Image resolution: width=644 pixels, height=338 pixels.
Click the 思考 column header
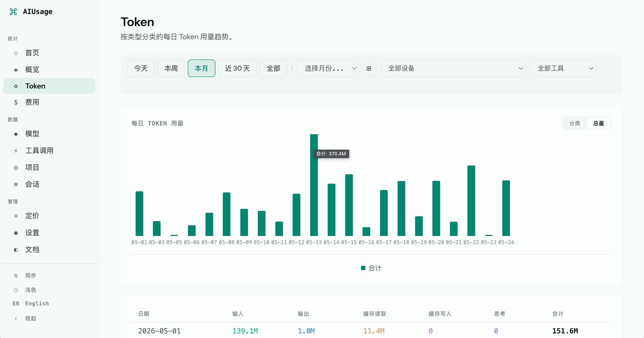pos(500,314)
